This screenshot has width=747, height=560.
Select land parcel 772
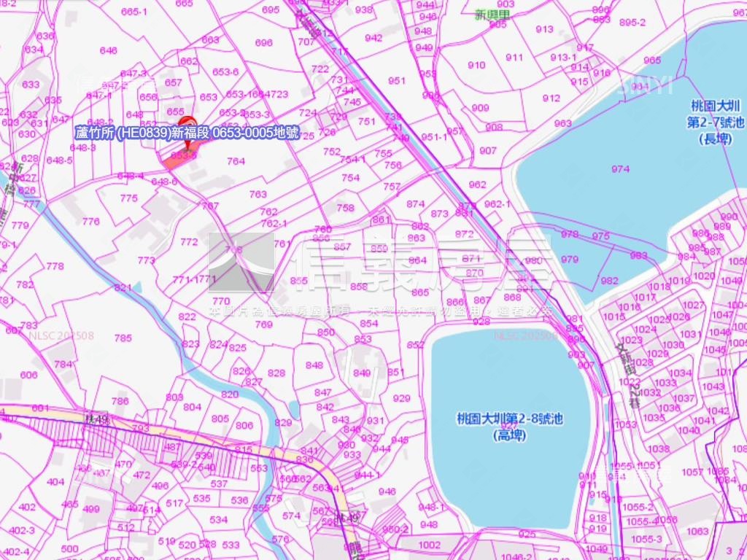pyautogui.click(x=189, y=241)
